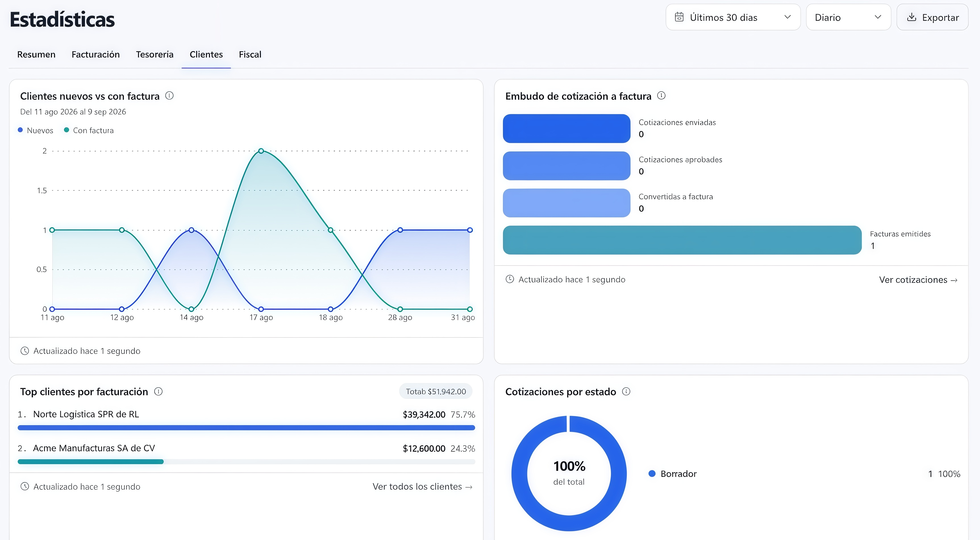Toggle the Con factura series in the legend

pos(89,130)
